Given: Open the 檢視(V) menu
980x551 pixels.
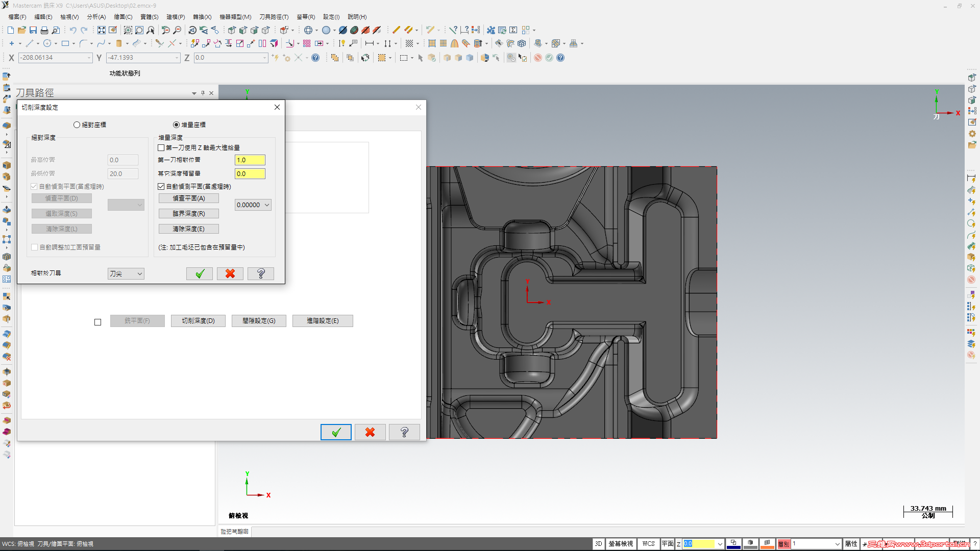Looking at the screenshot, I should click(69, 17).
